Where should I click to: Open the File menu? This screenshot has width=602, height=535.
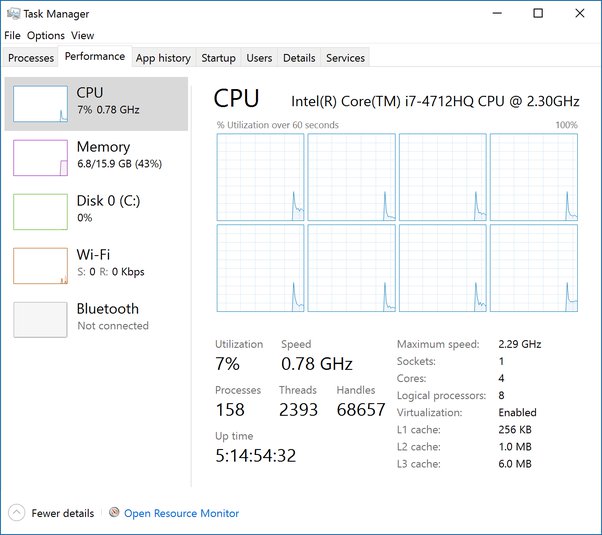click(12, 35)
